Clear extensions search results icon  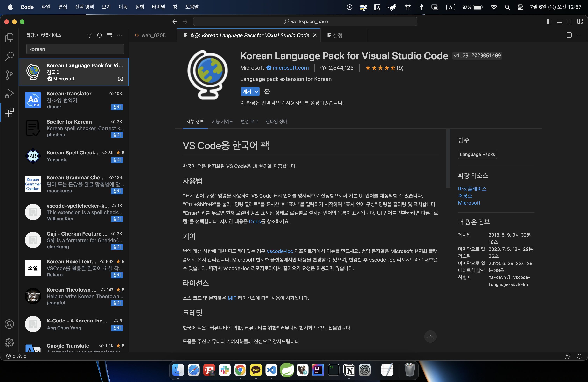109,35
